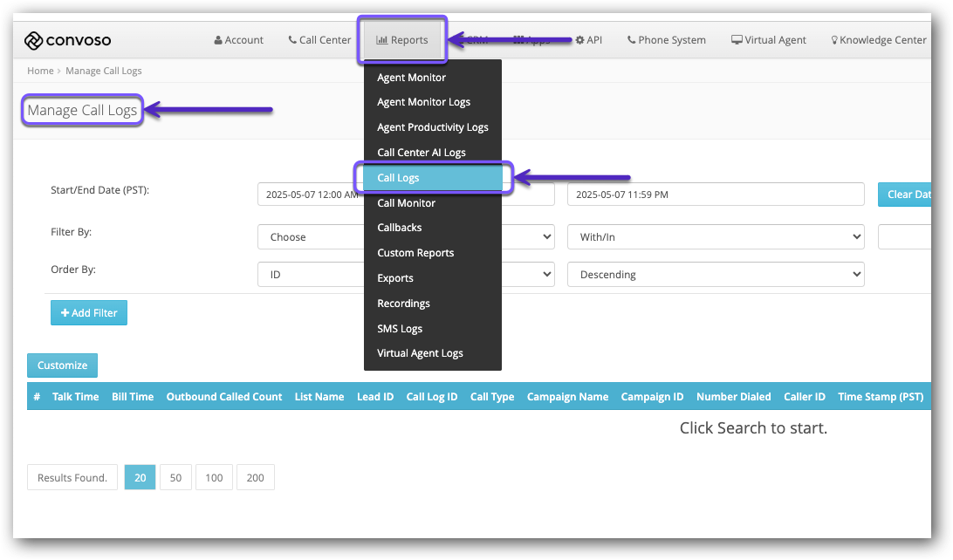The image size is (953, 560).
Task: Click the Add Filter button
Action: [x=89, y=313]
